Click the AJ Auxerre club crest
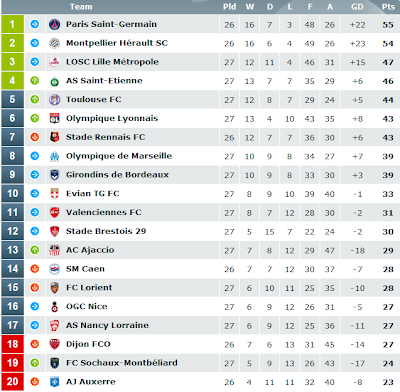 pos(54,382)
